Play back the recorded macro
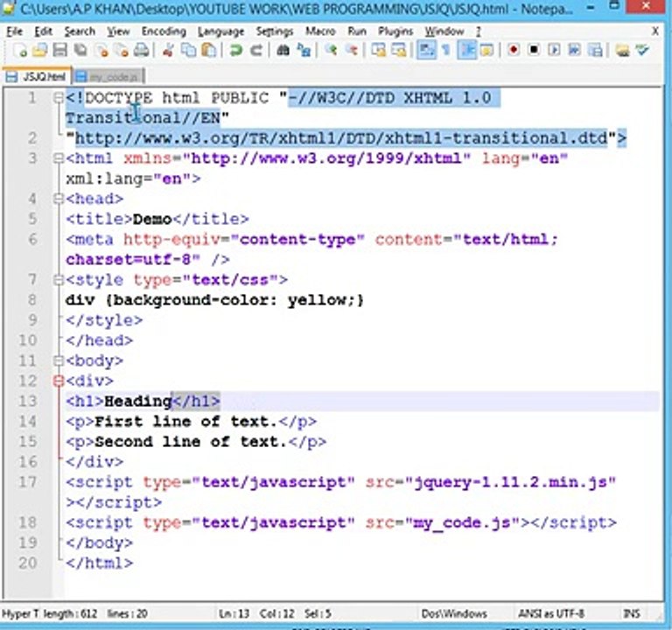The image size is (672, 630). (554, 50)
